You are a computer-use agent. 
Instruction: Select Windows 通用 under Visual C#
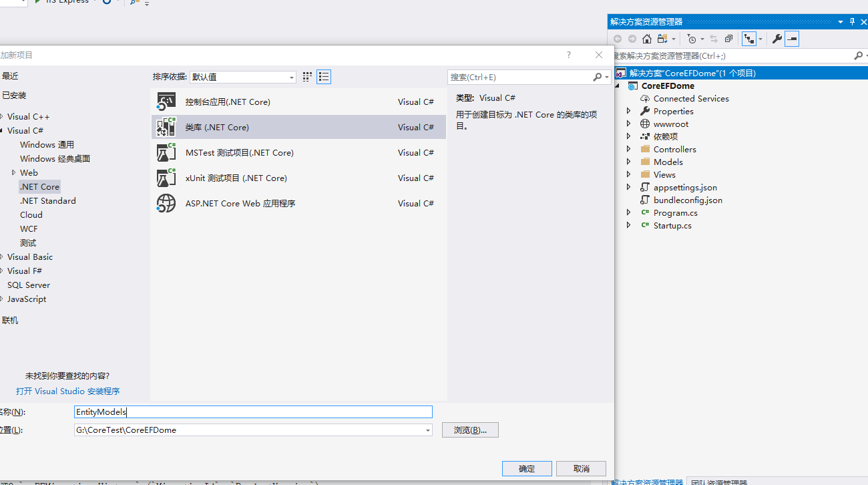tap(47, 145)
